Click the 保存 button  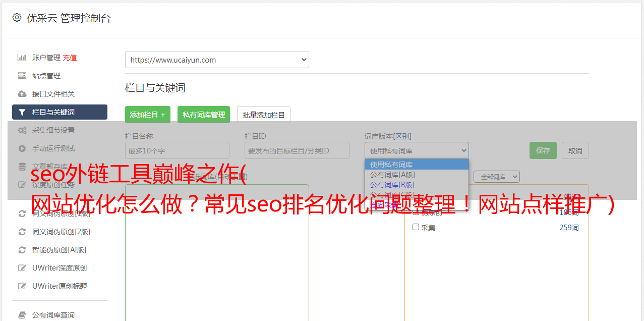(543, 150)
